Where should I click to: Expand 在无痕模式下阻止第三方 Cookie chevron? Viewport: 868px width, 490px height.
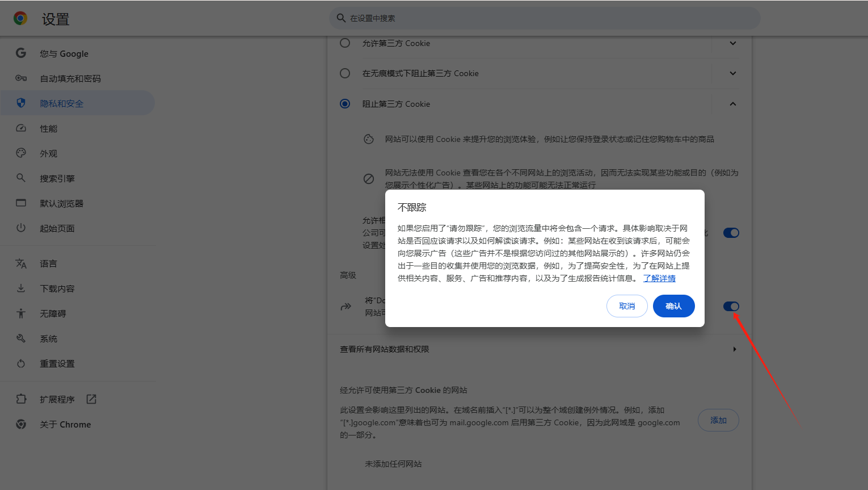click(733, 73)
